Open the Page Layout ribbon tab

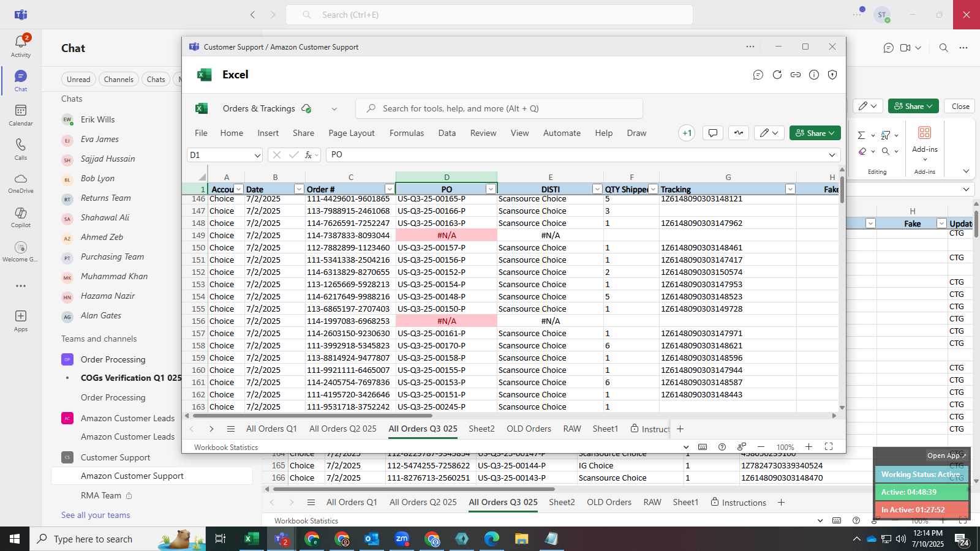point(352,133)
